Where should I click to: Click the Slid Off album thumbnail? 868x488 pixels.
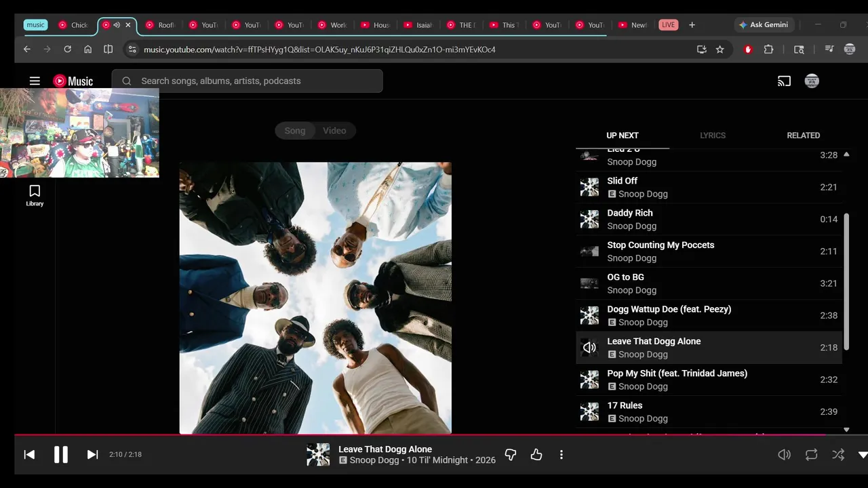[589, 187]
